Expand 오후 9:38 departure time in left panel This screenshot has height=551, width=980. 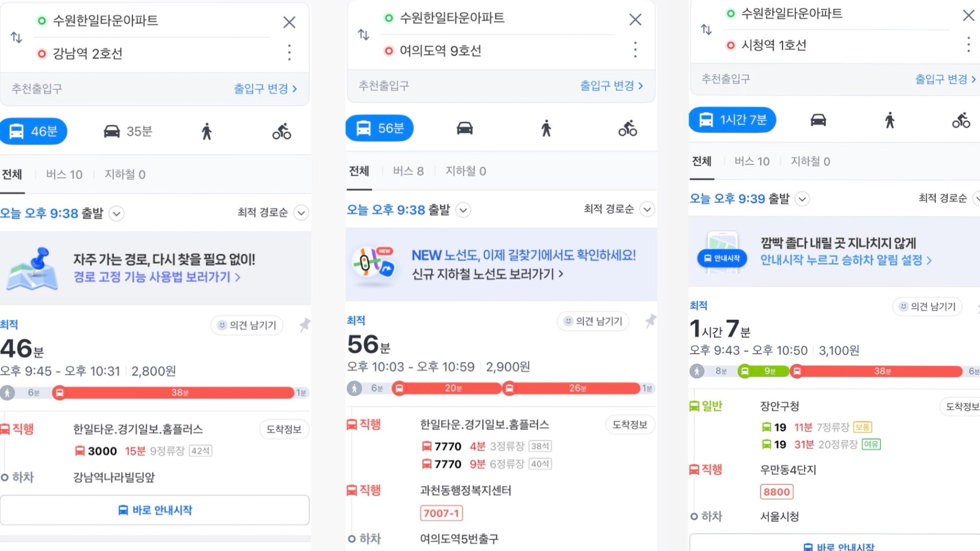coord(117,213)
